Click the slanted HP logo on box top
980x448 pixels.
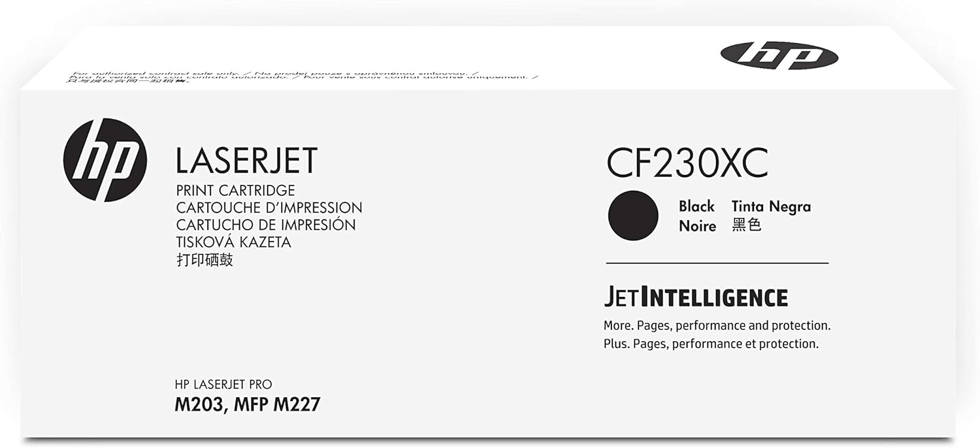pos(779,56)
